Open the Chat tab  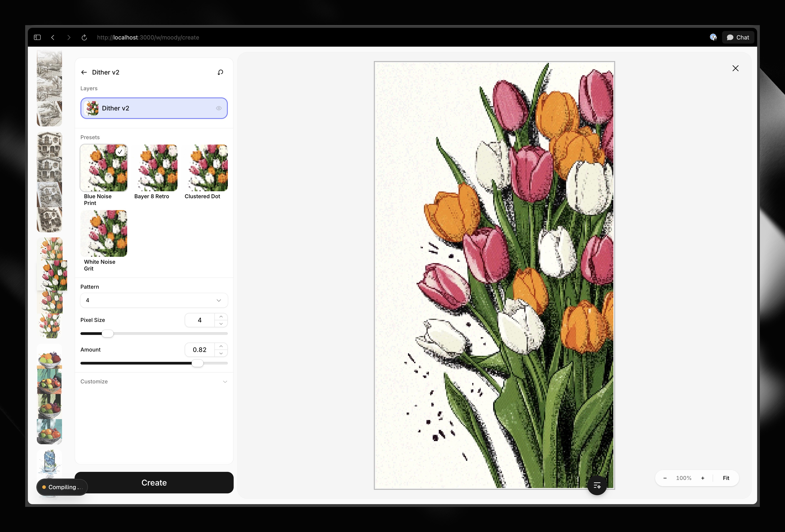(x=738, y=37)
